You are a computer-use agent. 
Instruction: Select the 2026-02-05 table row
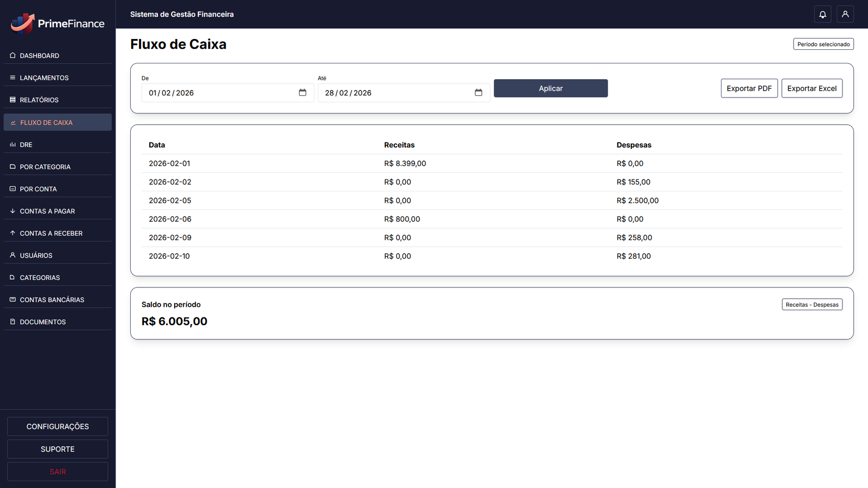pyautogui.click(x=380, y=200)
